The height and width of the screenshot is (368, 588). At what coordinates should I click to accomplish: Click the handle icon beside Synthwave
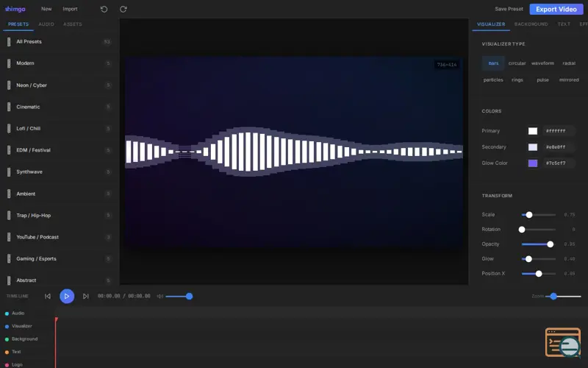(x=9, y=172)
